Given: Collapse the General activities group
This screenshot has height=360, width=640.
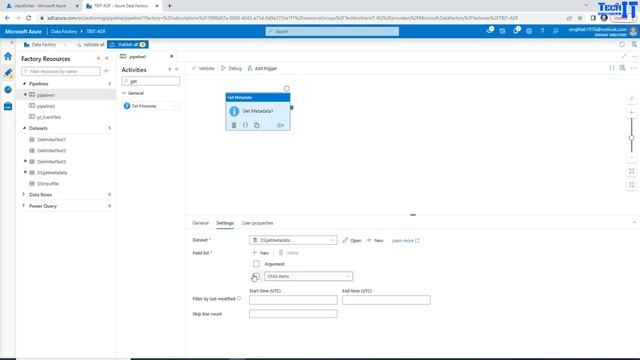Looking at the screenshot, I should pos(124,93).
